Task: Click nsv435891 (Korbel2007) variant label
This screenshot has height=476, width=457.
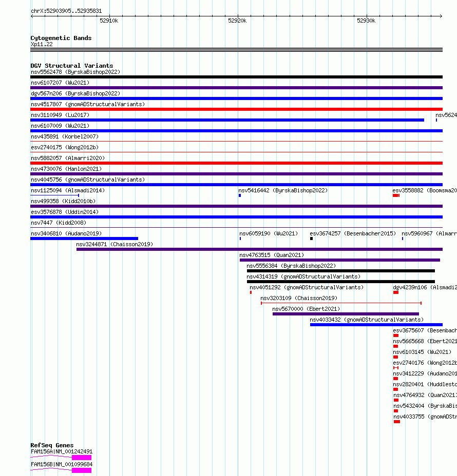Action: click(65, 136)
